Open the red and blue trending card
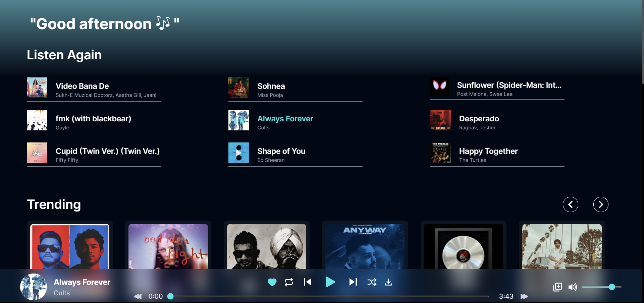The image size is (644, 303). [x=70, y=246]
